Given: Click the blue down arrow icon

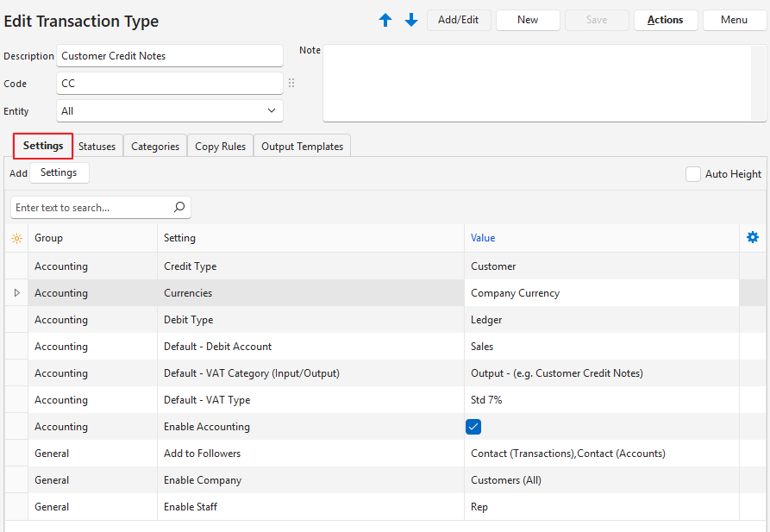Looking at the screenshot, I should [411, 20].
